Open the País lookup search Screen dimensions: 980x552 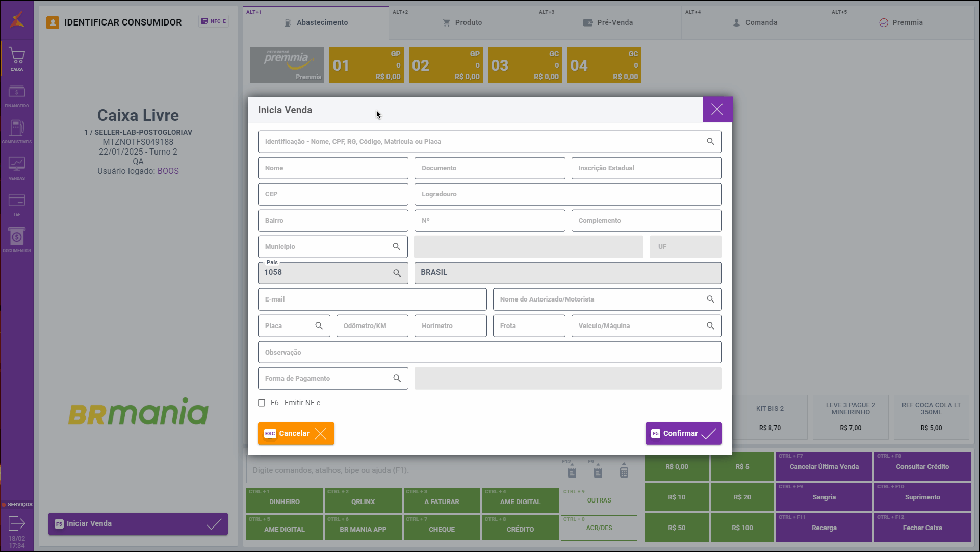[397, 273]
